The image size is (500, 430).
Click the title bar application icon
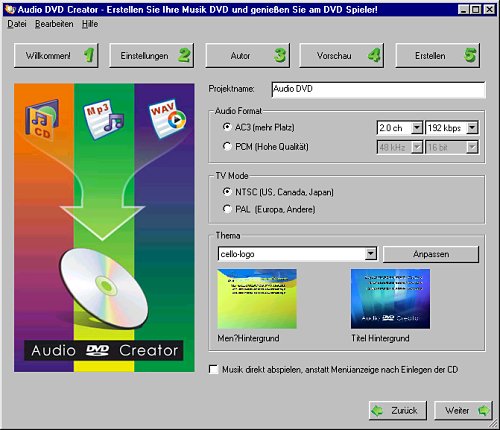point(10,9)
